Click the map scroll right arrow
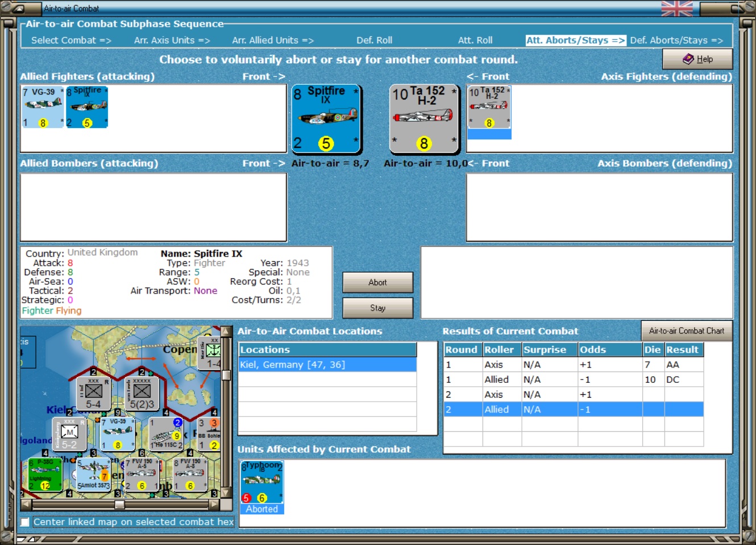Viewport: 756px width, 545px height. pos(214,505)
